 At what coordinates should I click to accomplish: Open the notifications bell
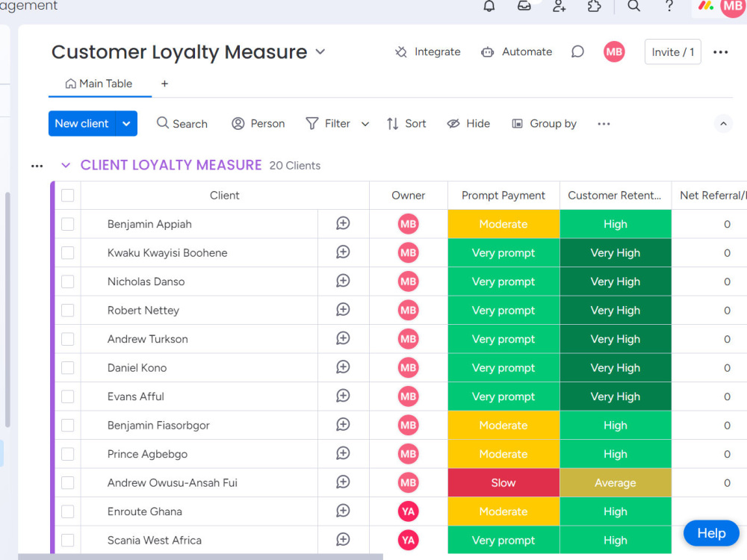click(x=489, y=6)
